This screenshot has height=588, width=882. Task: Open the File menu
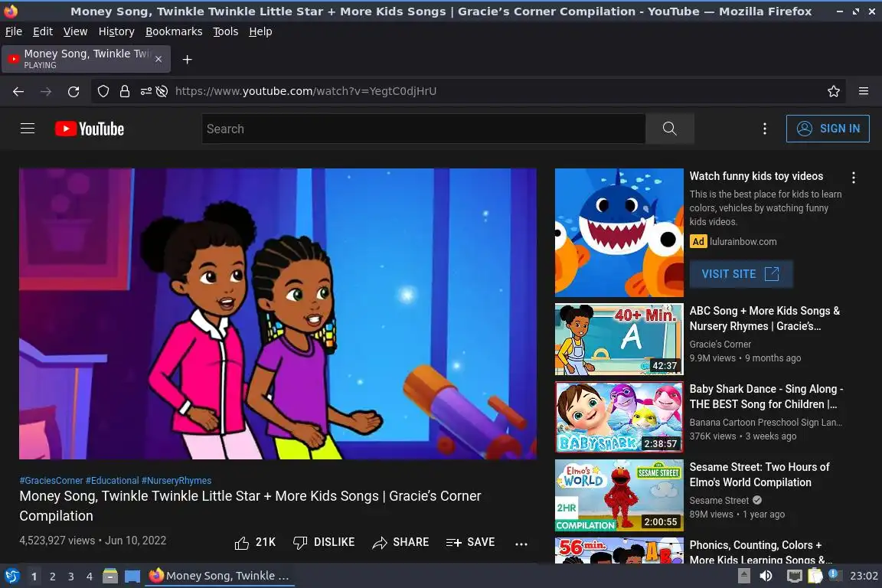coord(14,31)
